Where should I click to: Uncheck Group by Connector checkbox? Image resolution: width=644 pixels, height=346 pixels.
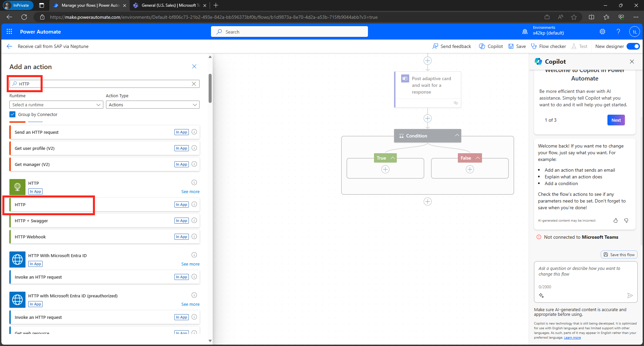coord(12,114)
